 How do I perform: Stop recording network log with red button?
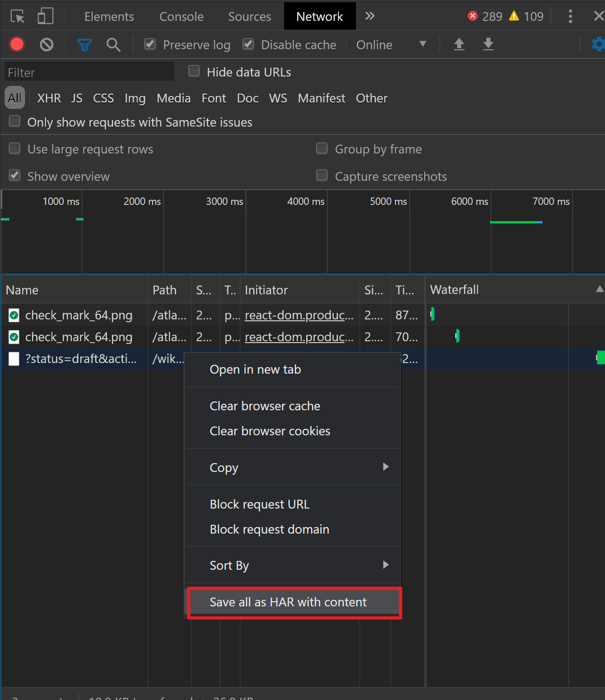click(17, 45)
